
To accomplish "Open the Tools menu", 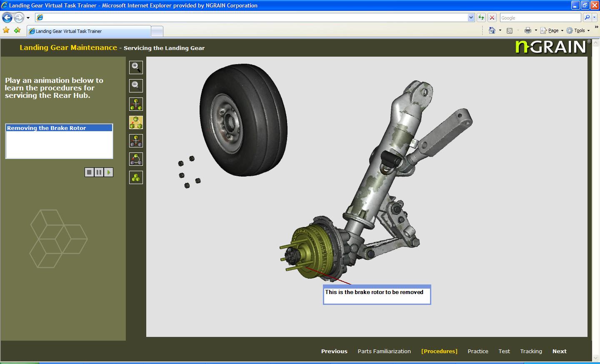I will [x=578, y=30].
